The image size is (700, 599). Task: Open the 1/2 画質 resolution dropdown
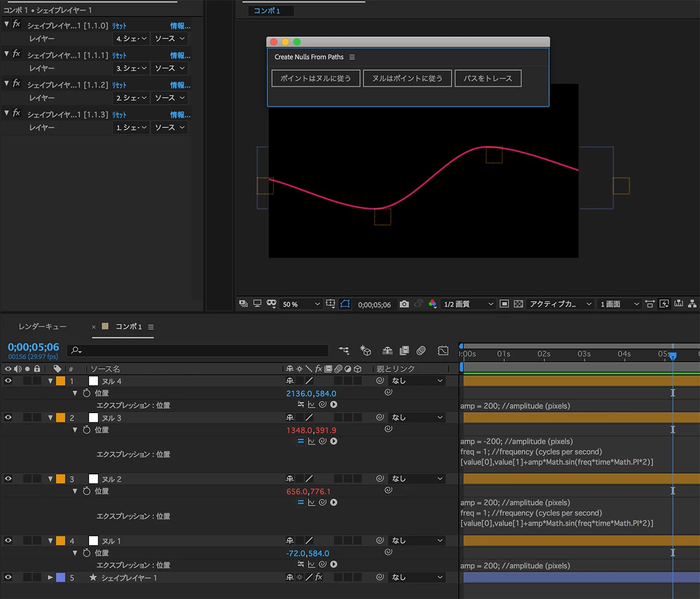pyautogui.click(x=468, y=304)
